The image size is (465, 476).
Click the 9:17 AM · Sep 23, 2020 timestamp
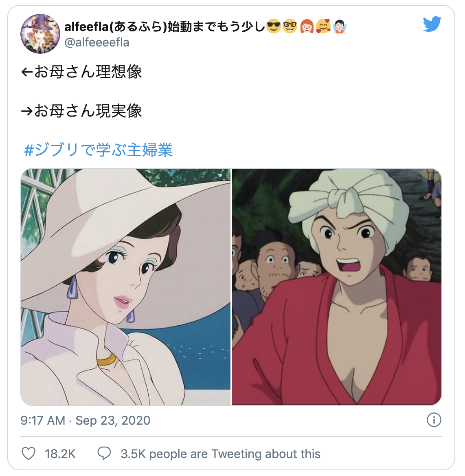pos(85,421)
